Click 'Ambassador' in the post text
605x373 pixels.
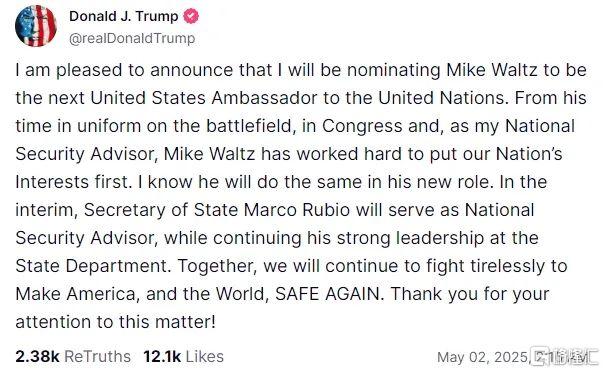click(264, 98)
